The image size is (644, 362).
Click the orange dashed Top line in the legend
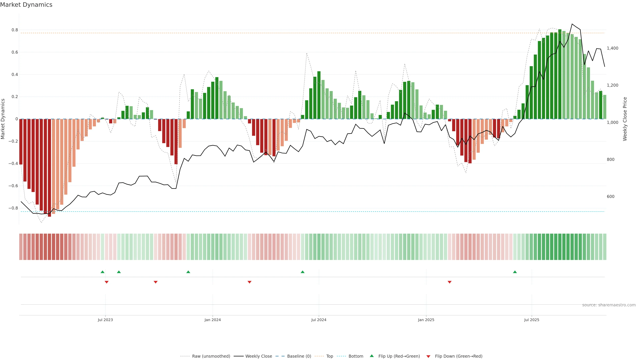(x=319, y=356)
